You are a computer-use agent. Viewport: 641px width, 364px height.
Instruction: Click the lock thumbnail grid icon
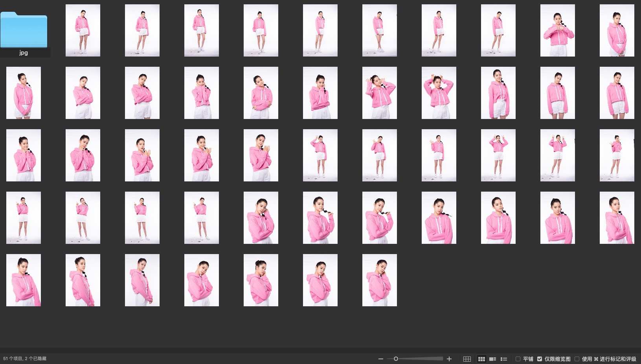(x=467, y=359)
